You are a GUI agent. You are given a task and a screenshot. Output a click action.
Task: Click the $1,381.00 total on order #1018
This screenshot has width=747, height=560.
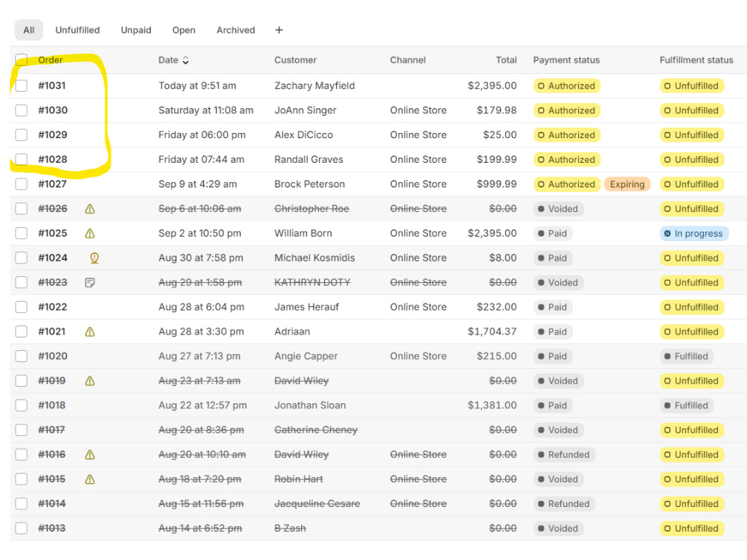click(492, 405)
